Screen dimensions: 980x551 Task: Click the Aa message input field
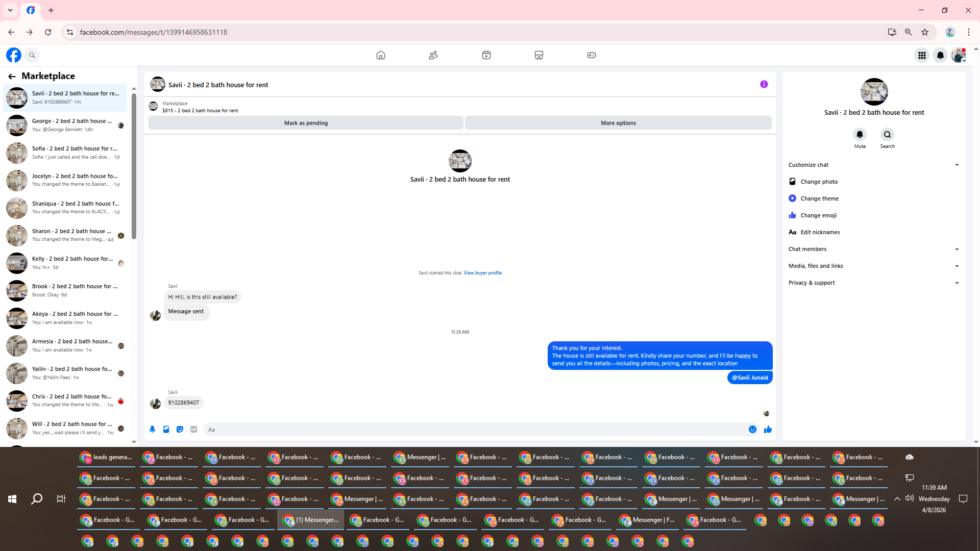[x=475, y=430]
